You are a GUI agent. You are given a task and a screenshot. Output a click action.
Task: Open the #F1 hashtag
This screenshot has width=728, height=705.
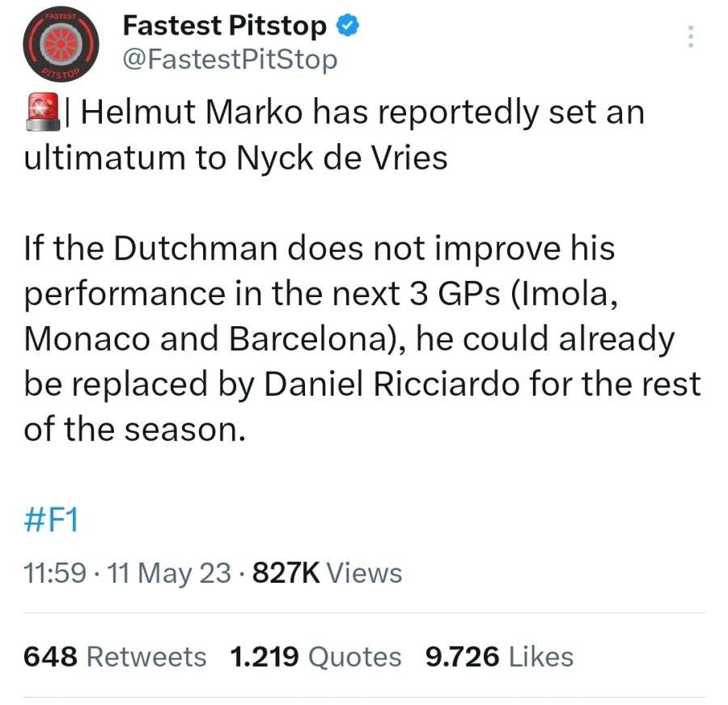tap(51, 520)
